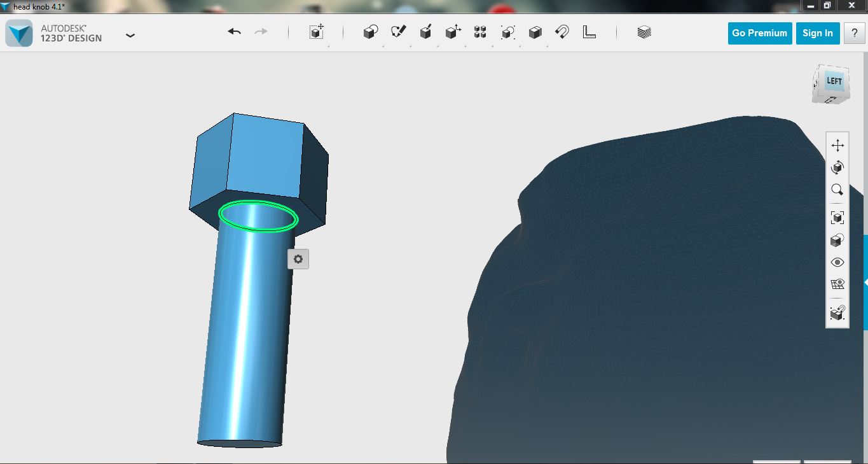Select the Zoom magnifier tool

(837, 190)
